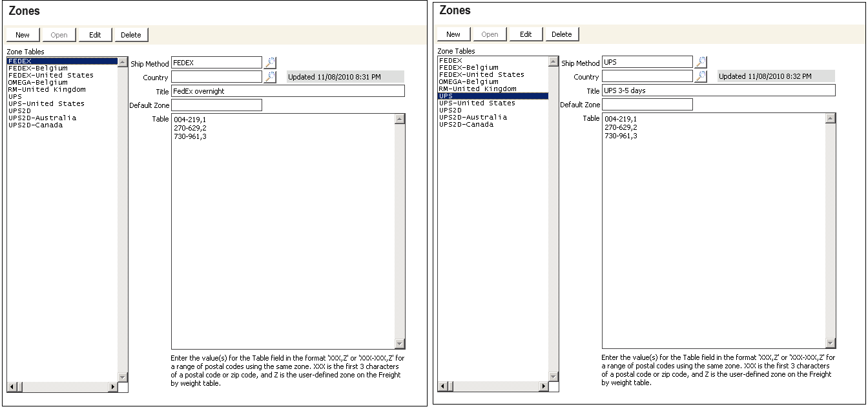
Task: Click the line 270-629,2 in the FEDEX table
Action: [x=190, y=128]
